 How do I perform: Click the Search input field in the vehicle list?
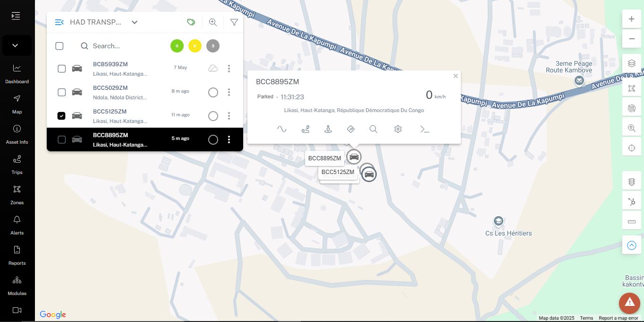click(x=118, y=46)
